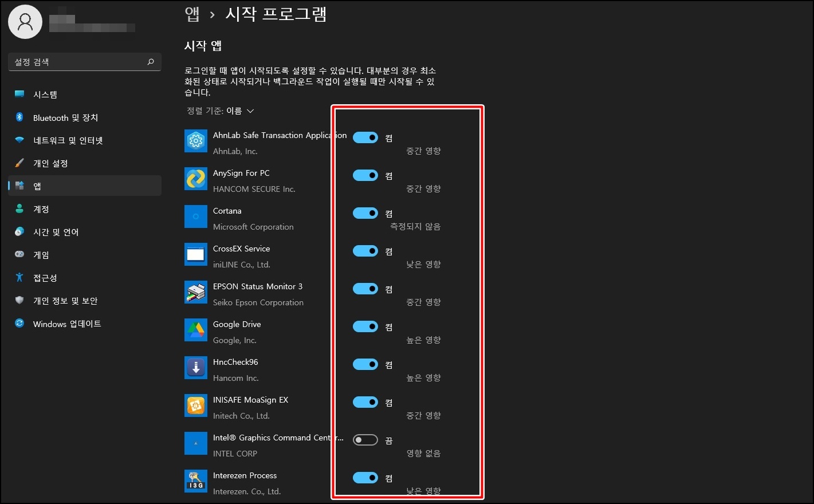Click the 접근성 accessibility figure icon
814x504 pixels.
(19, 277)
